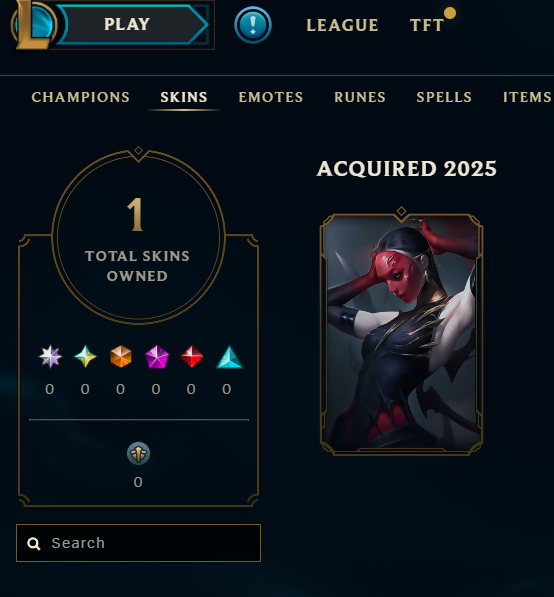Screen dimensions: 554x597
Task: Open the LEAGUE navigation item
Action: tap(342, 26)
